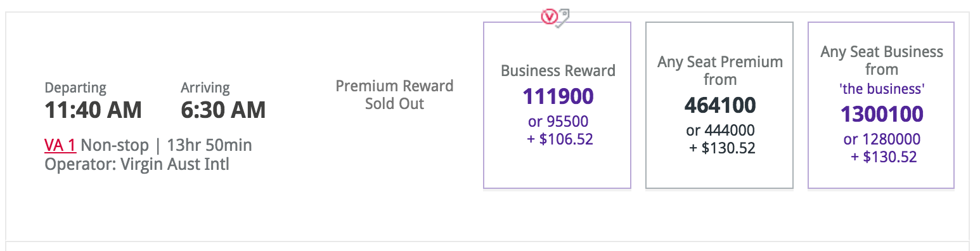Click the red Velocity V icon
The width and height of the screenshot is (980, 251).
coord(549,17)
